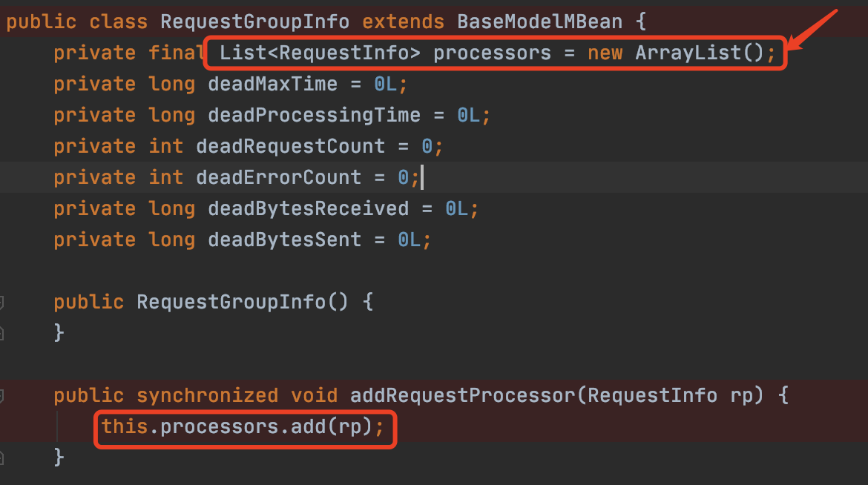Select the processors field name in its declaration
The image size is (868, 485).
pyautogui.click(x=492, y=53)
